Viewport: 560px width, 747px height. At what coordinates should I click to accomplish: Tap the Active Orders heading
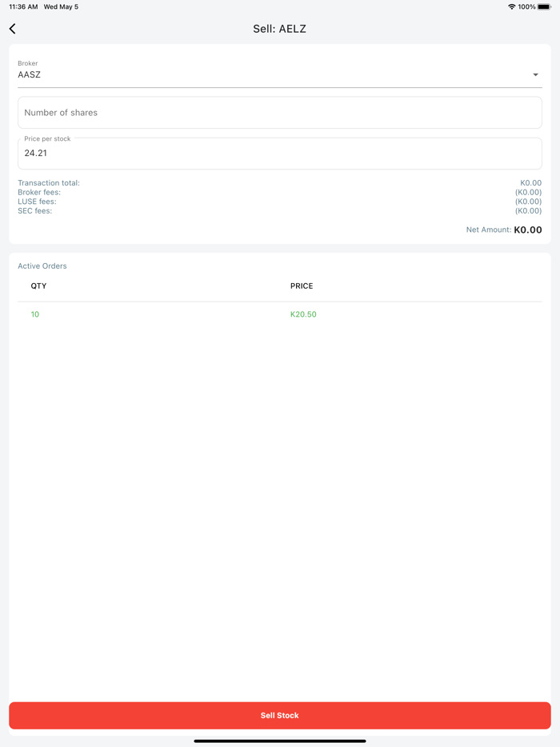(42, 266)
